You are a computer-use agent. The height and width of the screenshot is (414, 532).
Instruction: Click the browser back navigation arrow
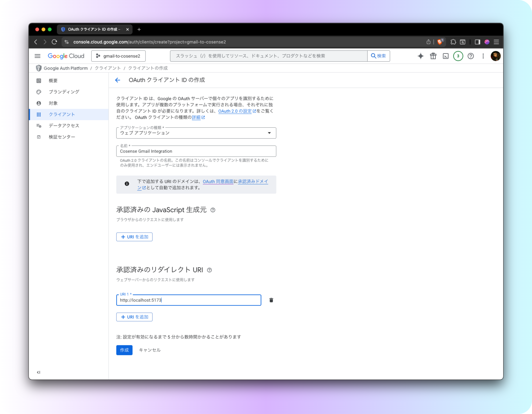(x=36, y=42)
